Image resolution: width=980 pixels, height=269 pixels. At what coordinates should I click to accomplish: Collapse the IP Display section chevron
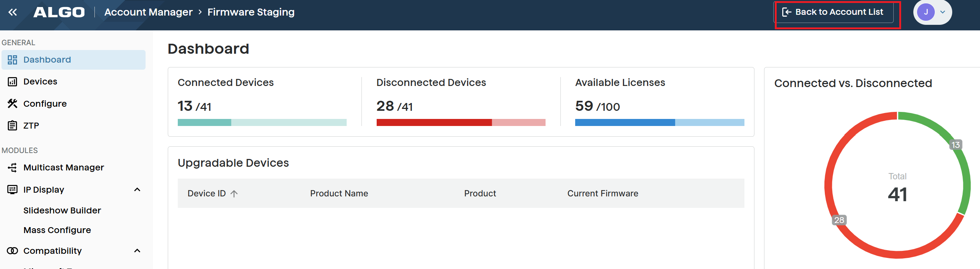[x=137, y=189]
